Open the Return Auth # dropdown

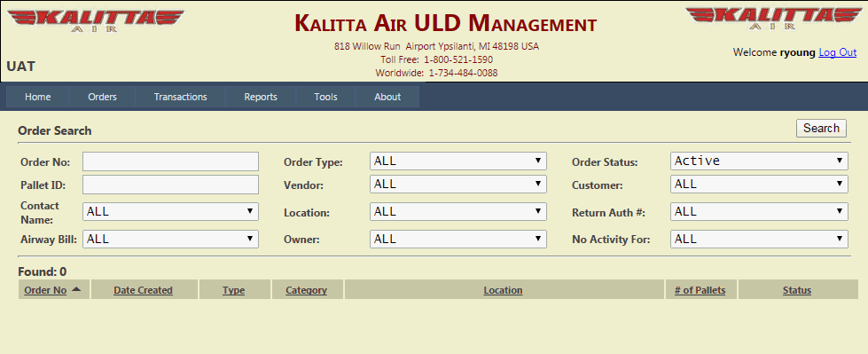tap(759, 212)
